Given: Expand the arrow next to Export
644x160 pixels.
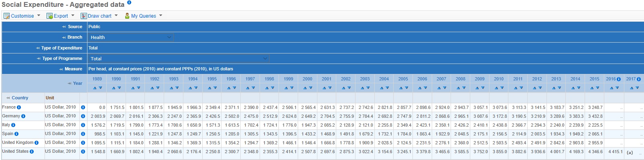Looking at the screenshot, I should (73, 16).
